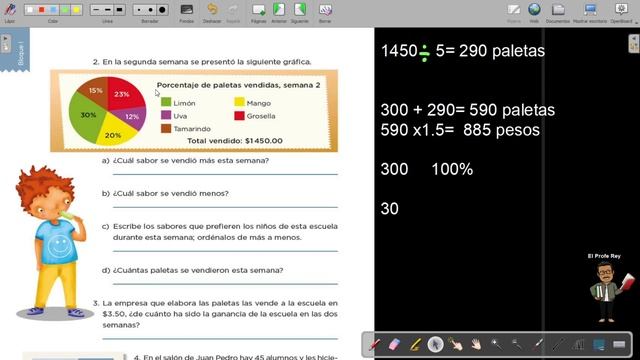
Task: Click the Grosella legend entry
Action: click(x=255, y=116)
